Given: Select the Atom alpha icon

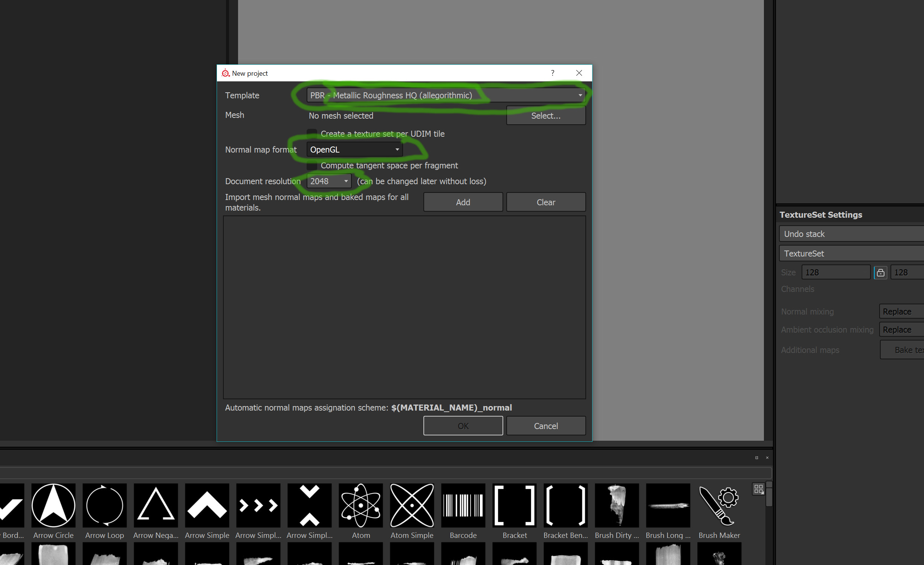Looking at the screenshot, I should point(360,505).
